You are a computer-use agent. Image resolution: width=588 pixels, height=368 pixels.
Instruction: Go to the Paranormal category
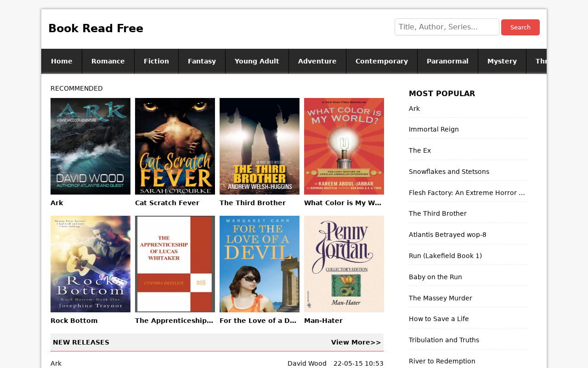447,61
